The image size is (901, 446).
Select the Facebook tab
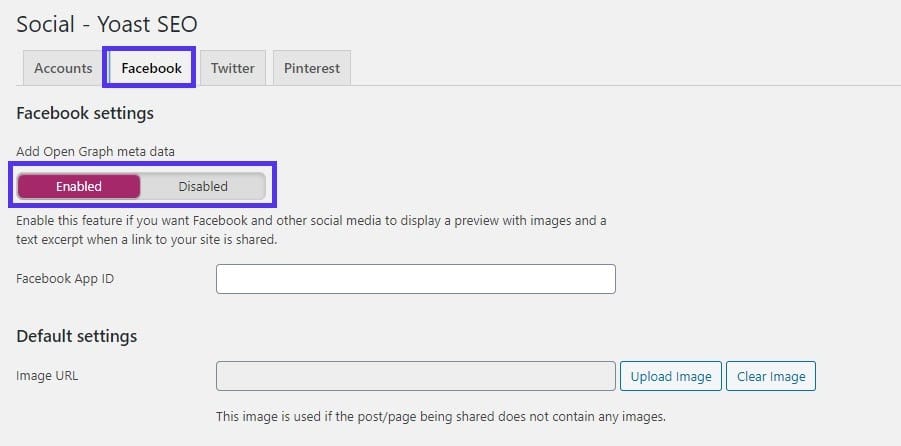tap(151, 69)
